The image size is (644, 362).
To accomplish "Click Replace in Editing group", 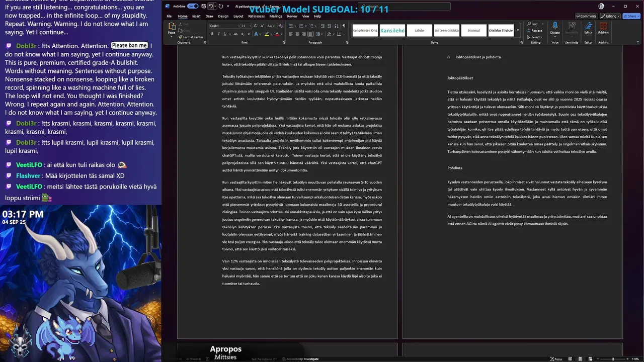I will click(x=535, y=31).
